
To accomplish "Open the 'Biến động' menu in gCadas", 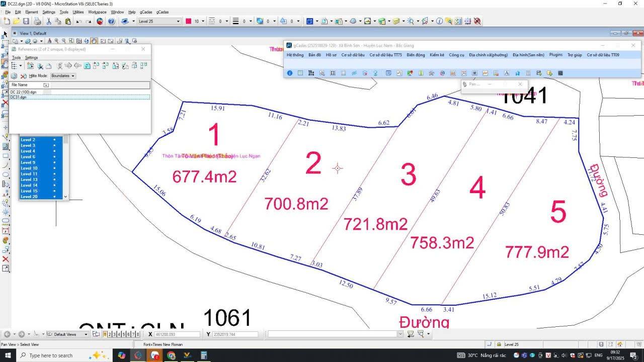I will [x=416, y=55].
